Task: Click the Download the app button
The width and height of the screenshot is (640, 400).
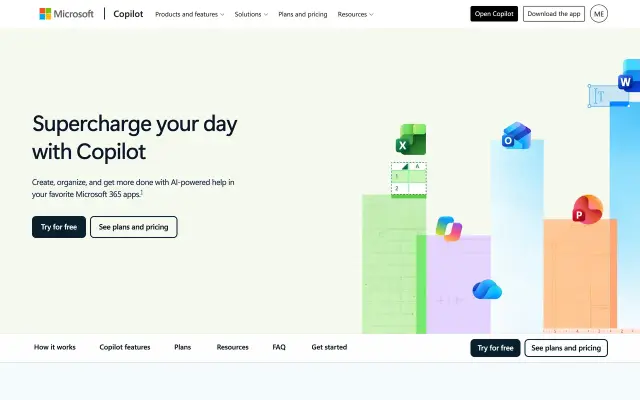Action: tap(554, 14)
